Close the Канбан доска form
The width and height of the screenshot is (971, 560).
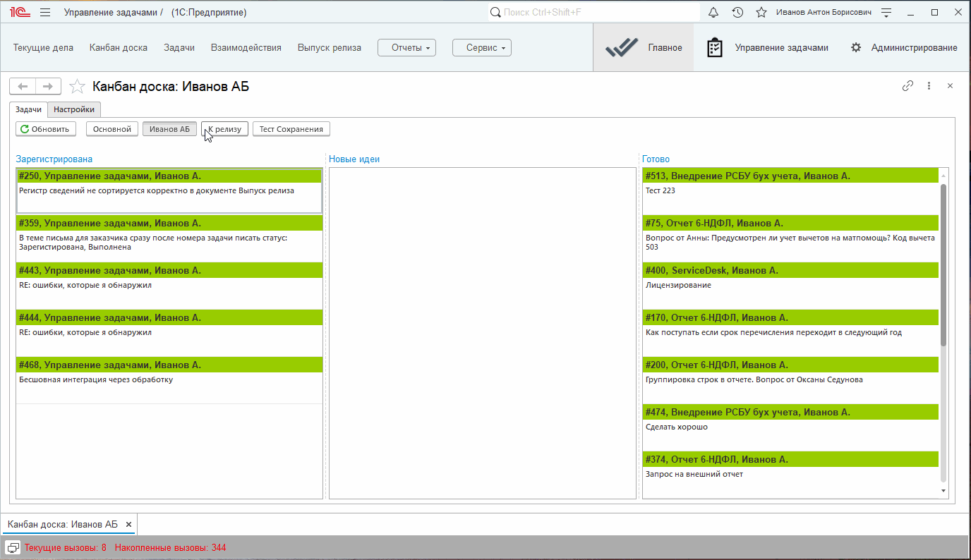950,86
